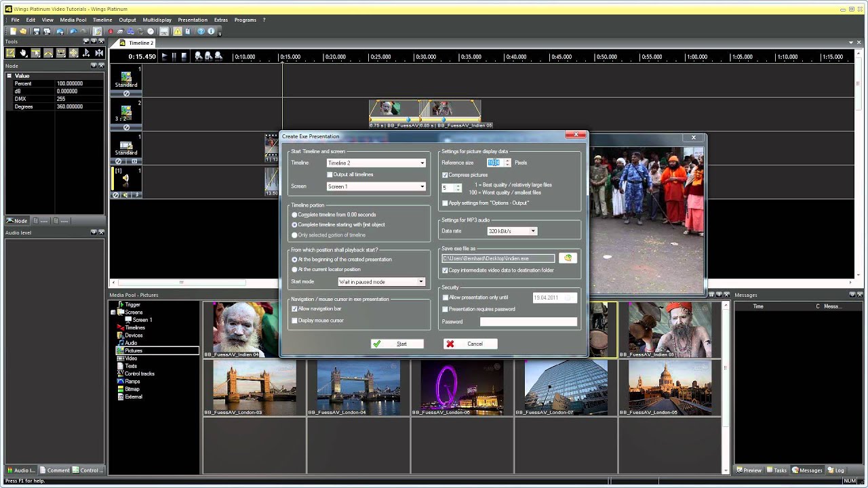Select the four-arrow Move tool

[74, 53]
